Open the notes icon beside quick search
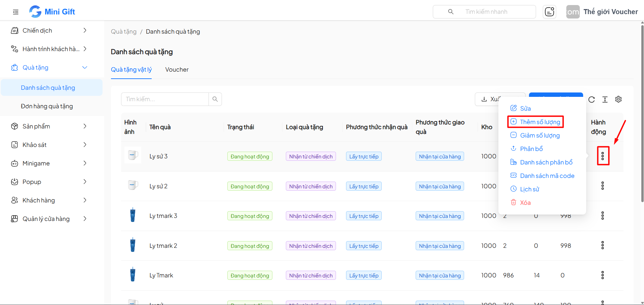Image resolution: width=644 pixels, height=305 pixels. 549,12
